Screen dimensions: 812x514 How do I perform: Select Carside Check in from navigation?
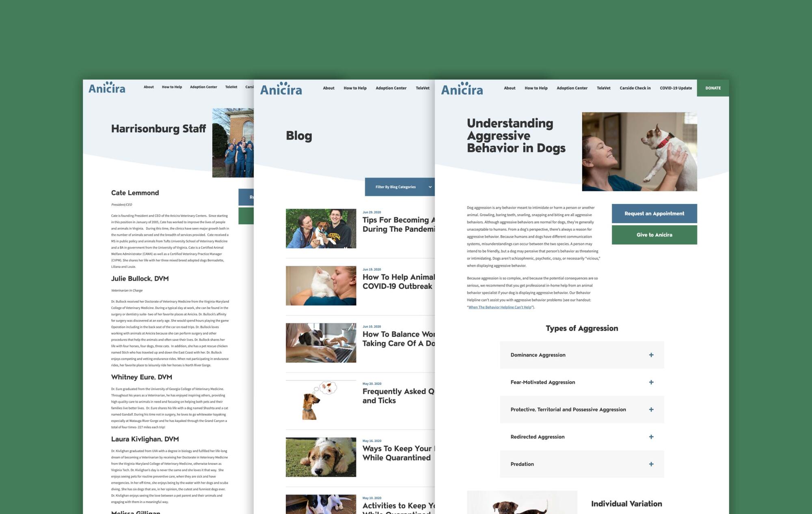tap(635, 88)
